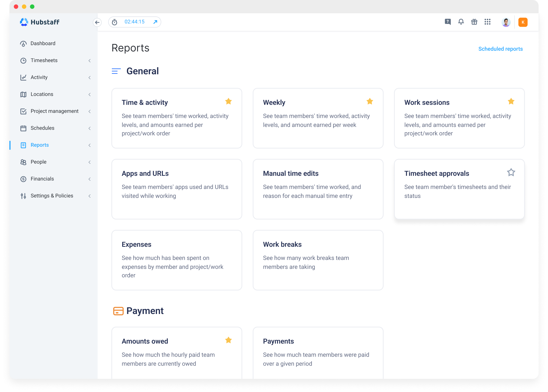The height and width of the screenshot is (392, 548).
Task: Open the Scheduled reports link
Action: [x=500, y=49]
